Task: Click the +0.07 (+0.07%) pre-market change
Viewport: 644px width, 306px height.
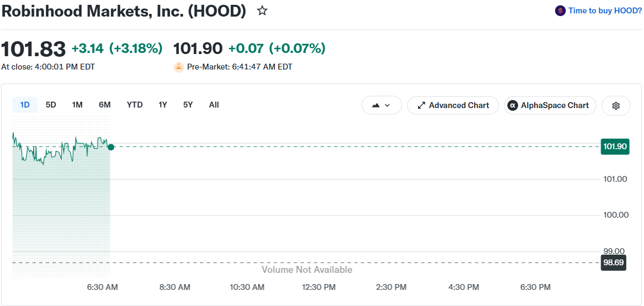Action: 277,49
